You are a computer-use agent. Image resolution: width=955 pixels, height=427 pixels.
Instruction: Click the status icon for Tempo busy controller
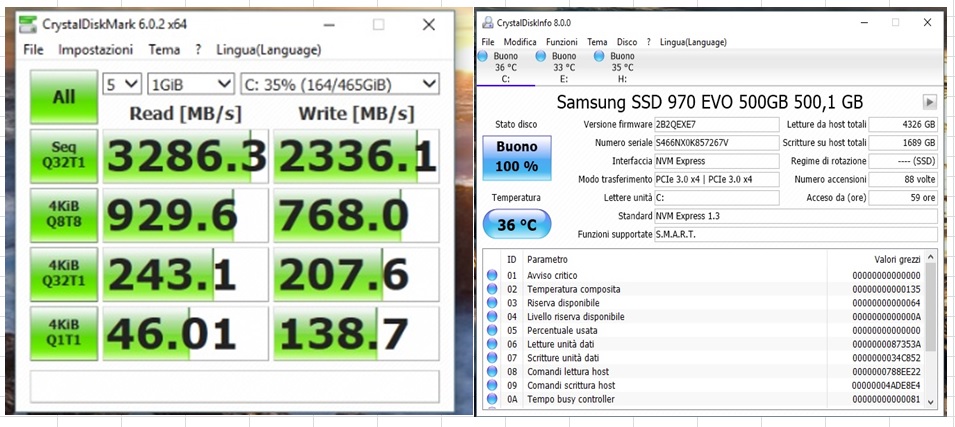pos(492,400)
